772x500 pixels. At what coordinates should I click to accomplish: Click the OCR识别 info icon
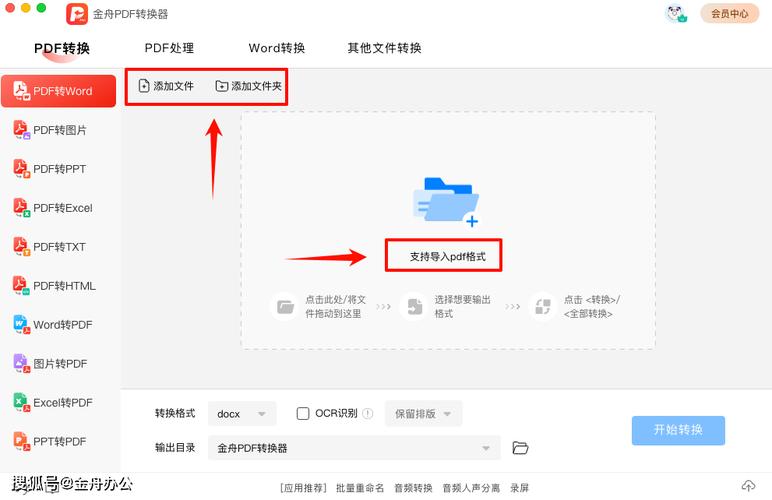[368, 413]
